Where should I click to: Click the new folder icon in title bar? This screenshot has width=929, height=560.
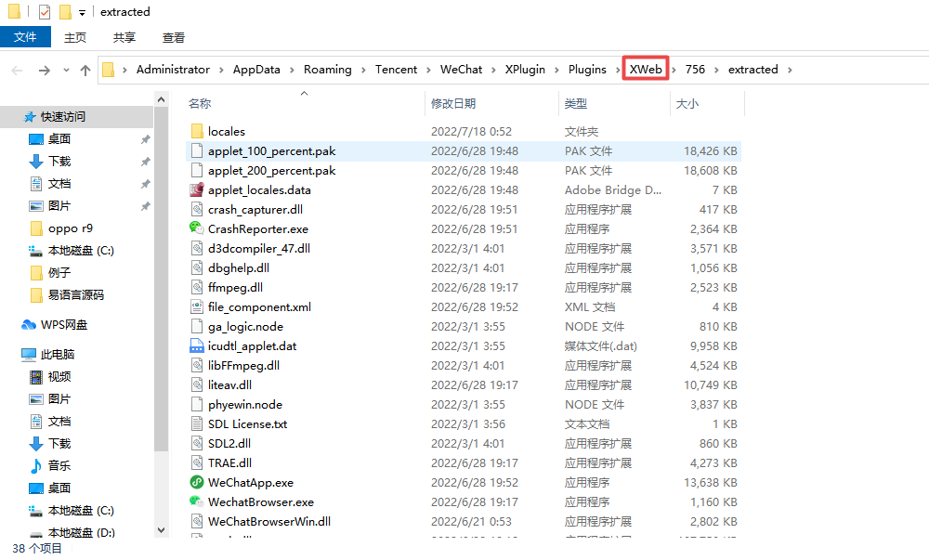tap(66, 12)
